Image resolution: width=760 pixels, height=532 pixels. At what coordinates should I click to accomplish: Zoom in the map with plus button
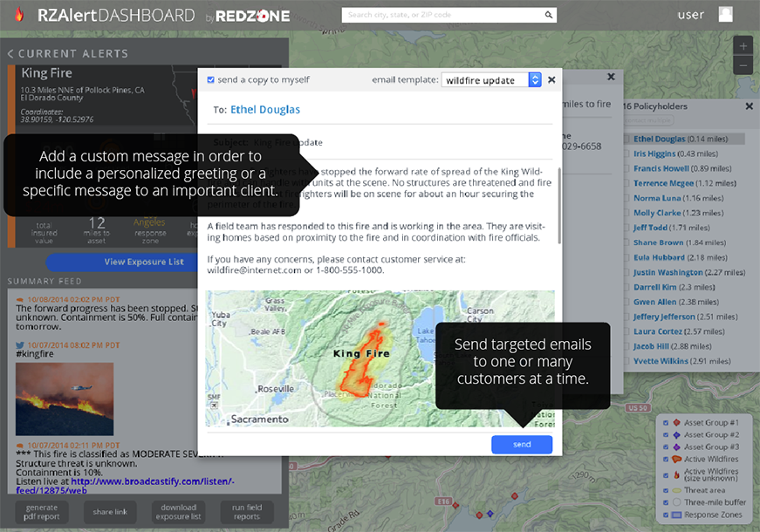(743, 46)
